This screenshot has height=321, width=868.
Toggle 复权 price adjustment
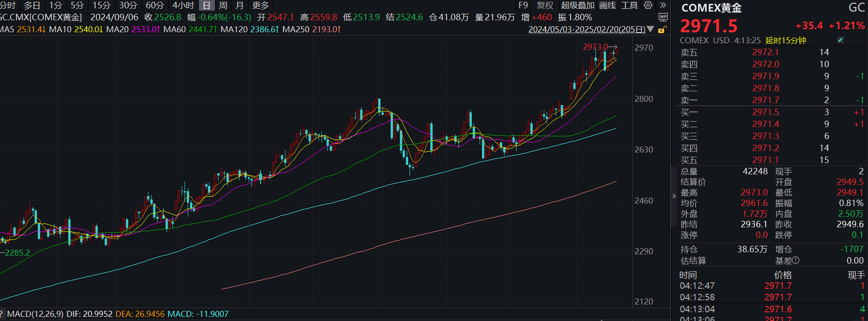545,5
